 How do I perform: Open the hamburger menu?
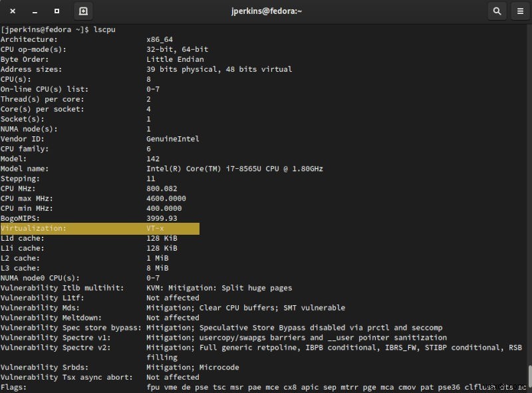tap(519, 11)
